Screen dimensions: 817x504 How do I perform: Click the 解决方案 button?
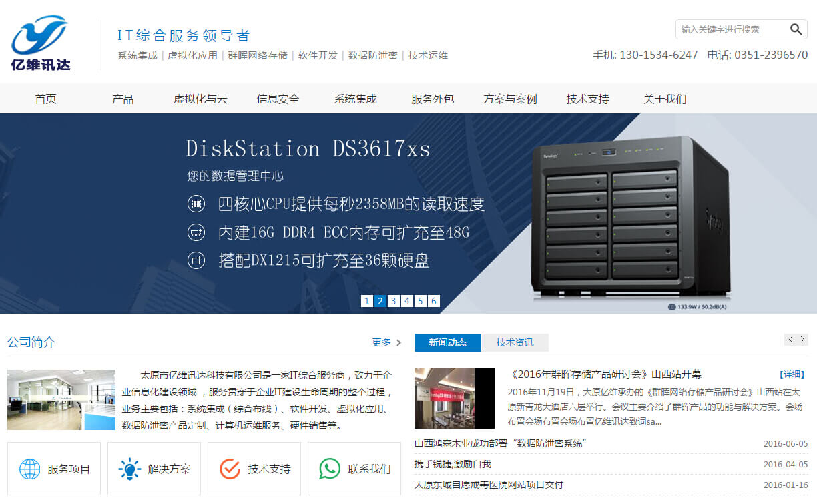click(154, 469)
